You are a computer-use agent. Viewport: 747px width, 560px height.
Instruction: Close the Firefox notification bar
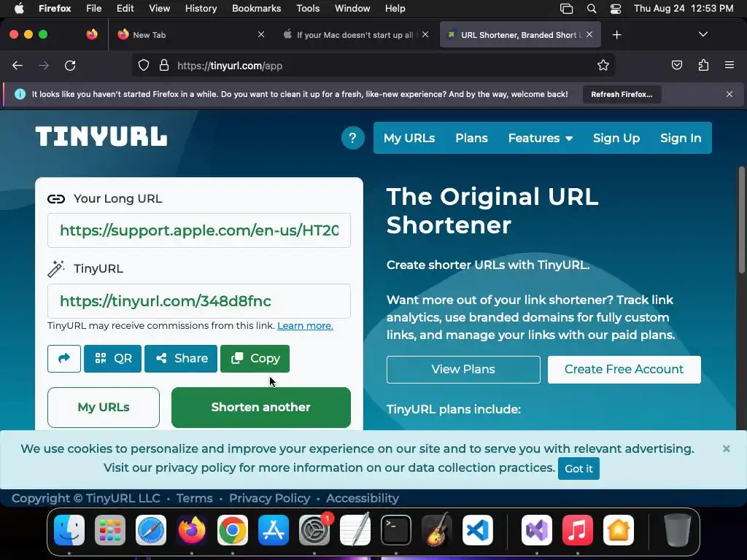point(729,94)
